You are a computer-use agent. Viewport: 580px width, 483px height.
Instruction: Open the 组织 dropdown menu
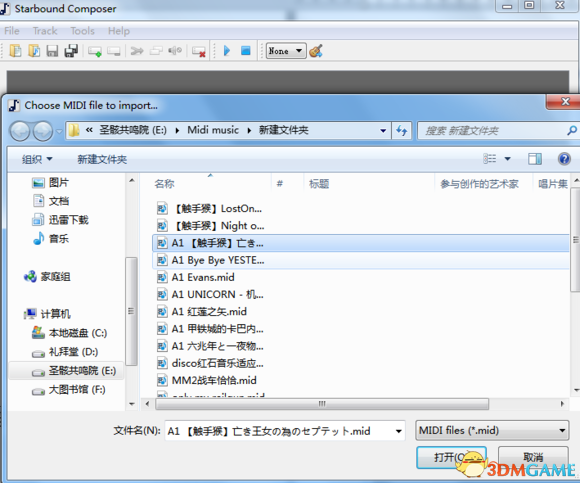tap(37, 159)
